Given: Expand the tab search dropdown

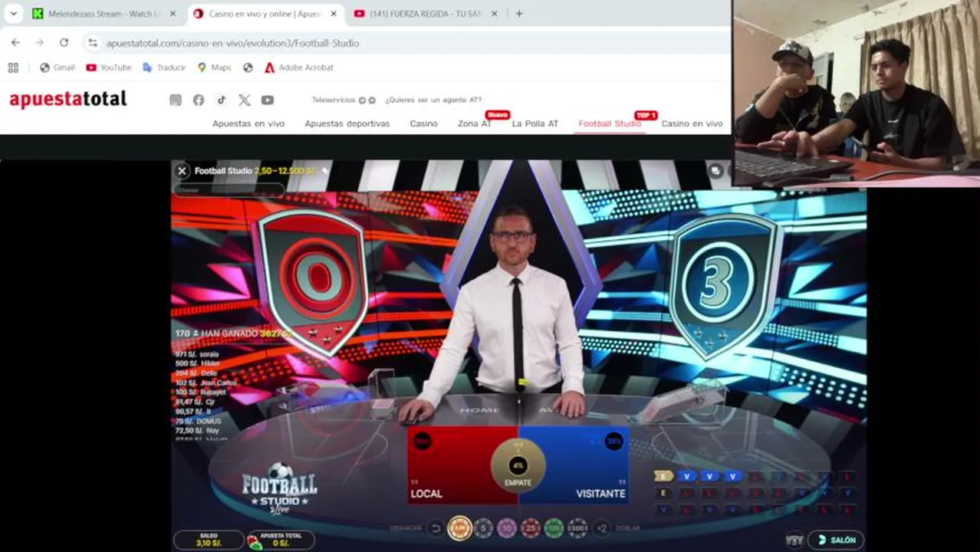Looking at the screenshot, I should pos(13,14).
